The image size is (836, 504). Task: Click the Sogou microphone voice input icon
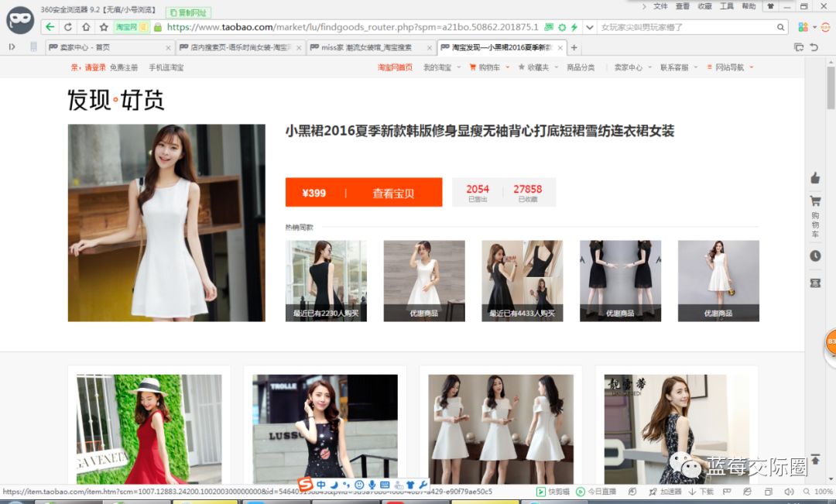pos(372,485)
